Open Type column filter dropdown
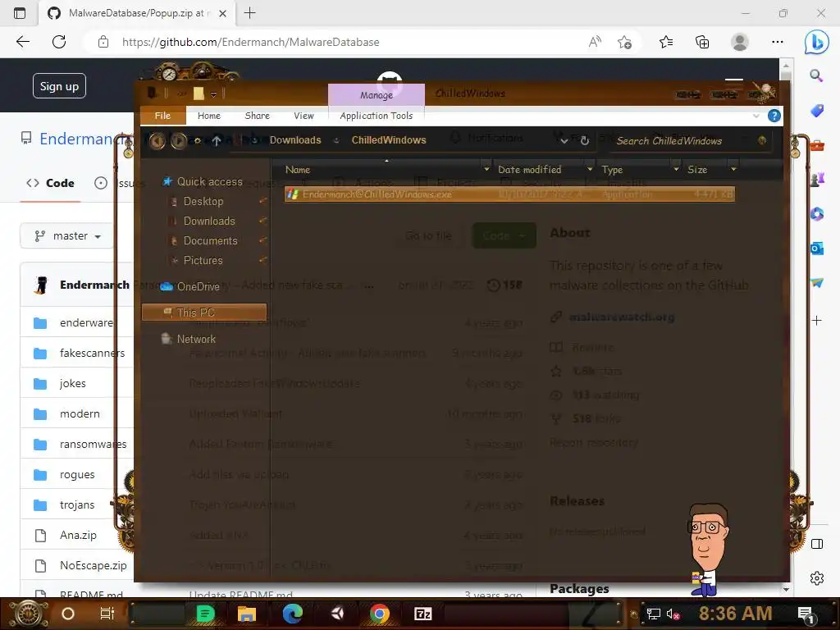840x630 pixels. (x=676, y=169)
